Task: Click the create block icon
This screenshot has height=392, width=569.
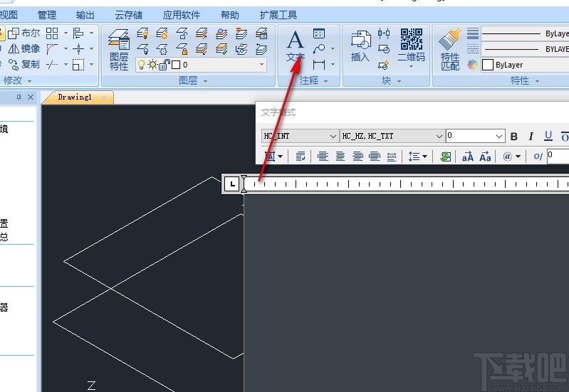Action: point(384,49)
